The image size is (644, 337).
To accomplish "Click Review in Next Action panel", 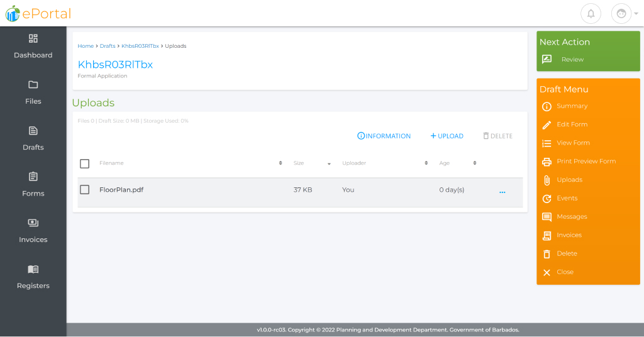I will [x=572, y=60].
